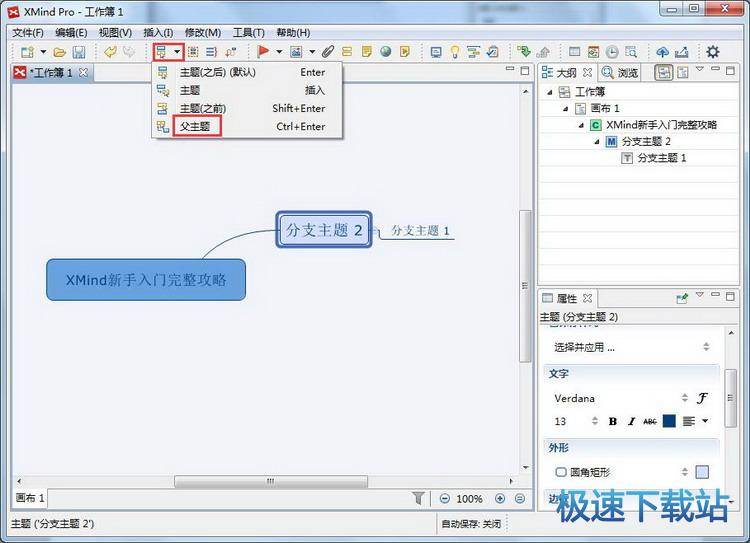The height and width of the screenshot is (543, 750).
Task: Open the 文件(F) menu
Action: (x=28, y=33)
